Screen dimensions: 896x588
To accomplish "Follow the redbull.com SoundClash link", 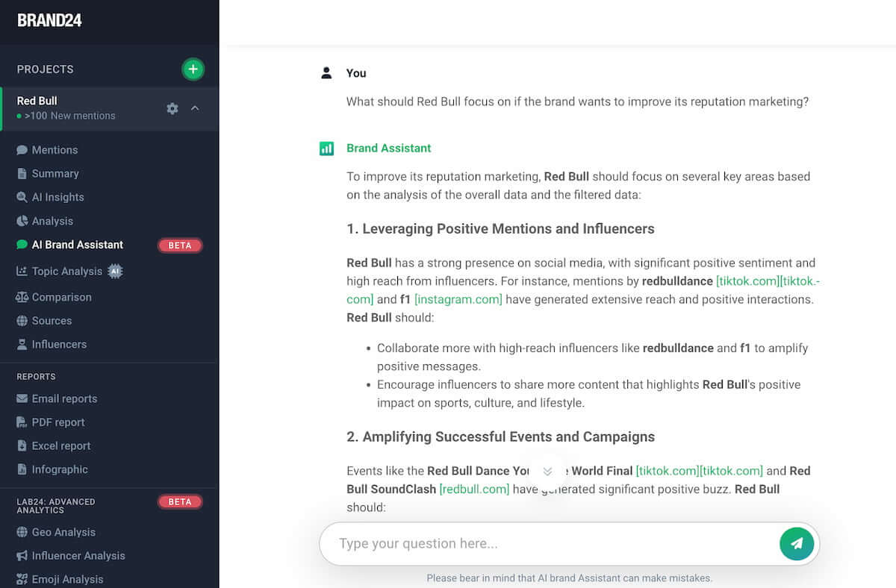I will coord(474,490).
